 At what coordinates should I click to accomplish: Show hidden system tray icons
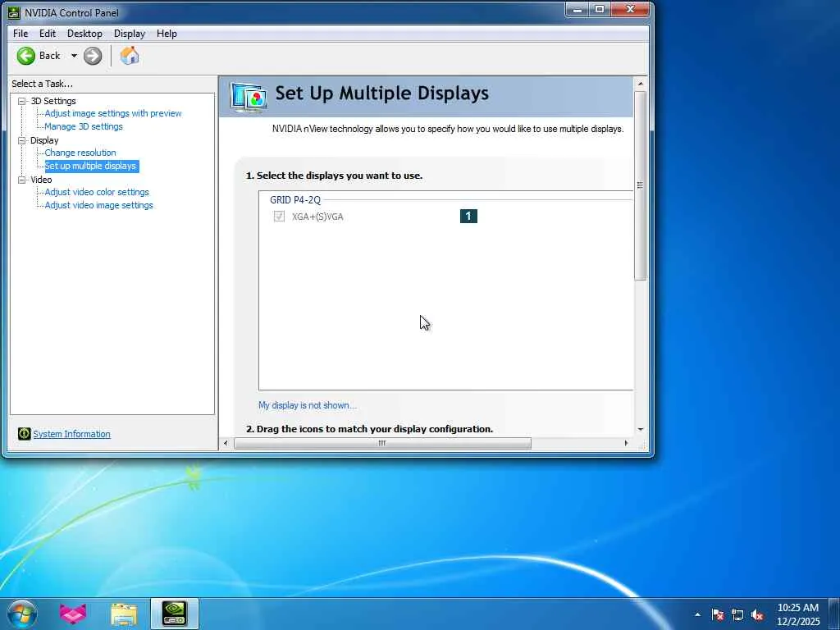(x=697, y=614)
